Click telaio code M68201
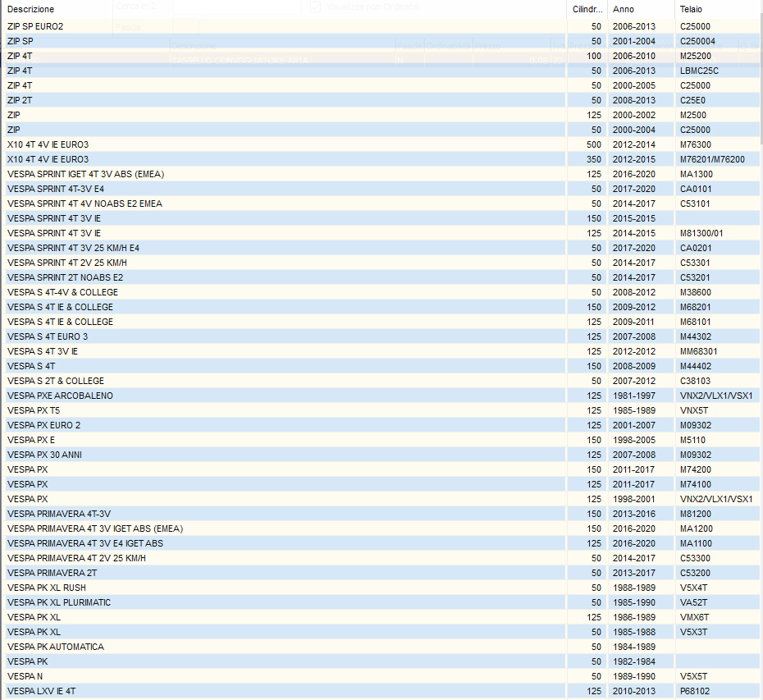 pyautogui.click(x=696, y=307)
